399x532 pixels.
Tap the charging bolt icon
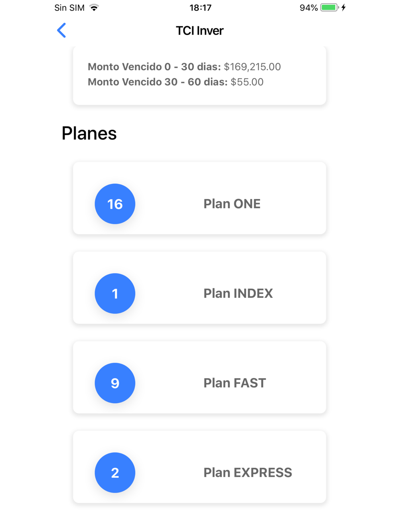344,8
